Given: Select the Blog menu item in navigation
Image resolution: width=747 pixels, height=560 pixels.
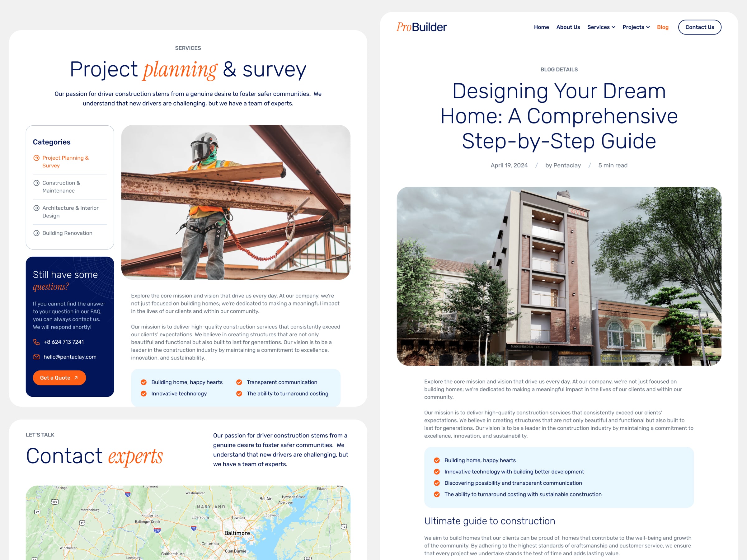Looking at the screenshot, I should click(663, 27).
